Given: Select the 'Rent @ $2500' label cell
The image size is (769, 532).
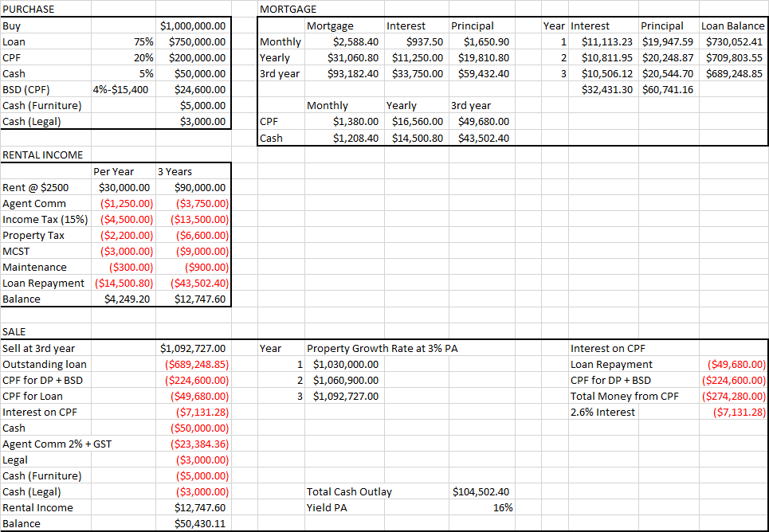Looking at the screenshot, I should click(x=37, y=188).
